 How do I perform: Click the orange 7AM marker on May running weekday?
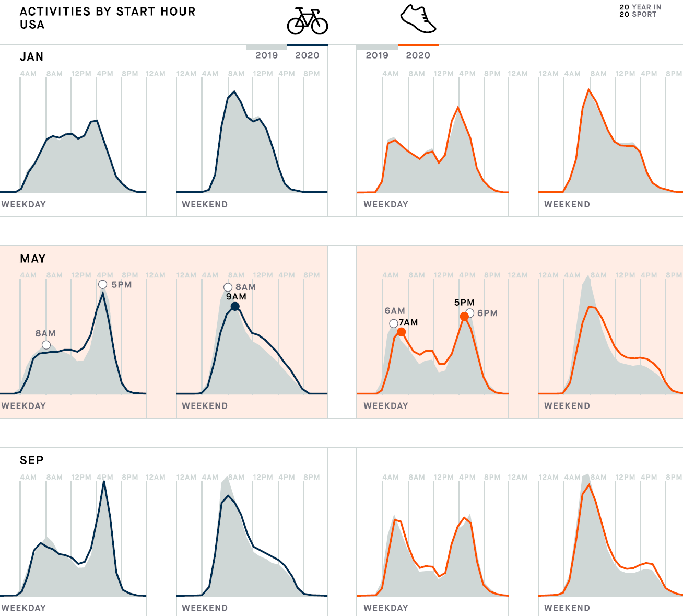[401, 332]
